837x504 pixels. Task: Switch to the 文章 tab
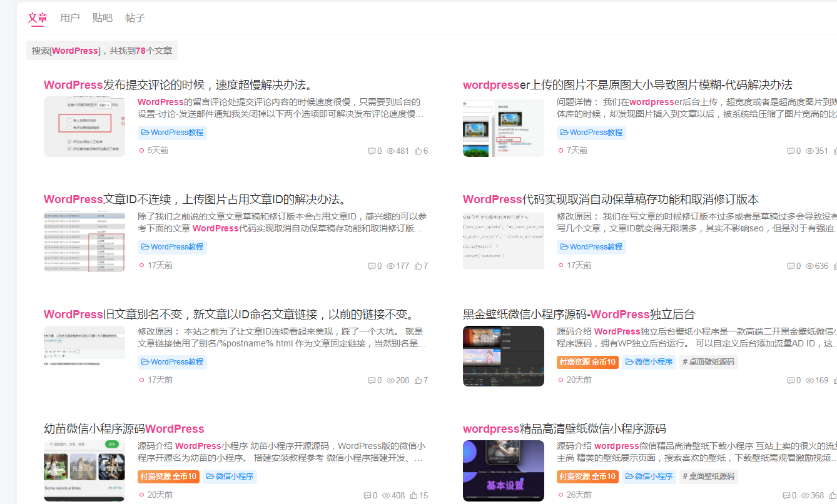38,18
